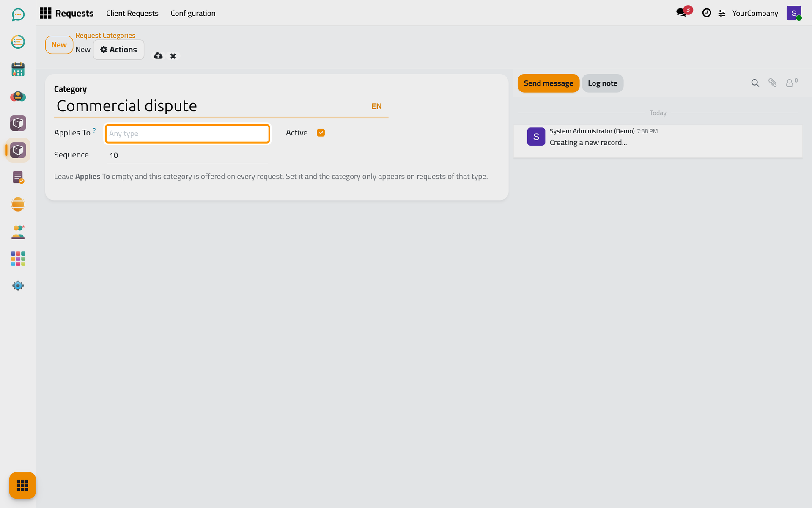Viewport: 812px width, 508px height.
Task: Open the Actions gear dropdown
Action: [x=118, y=50]
